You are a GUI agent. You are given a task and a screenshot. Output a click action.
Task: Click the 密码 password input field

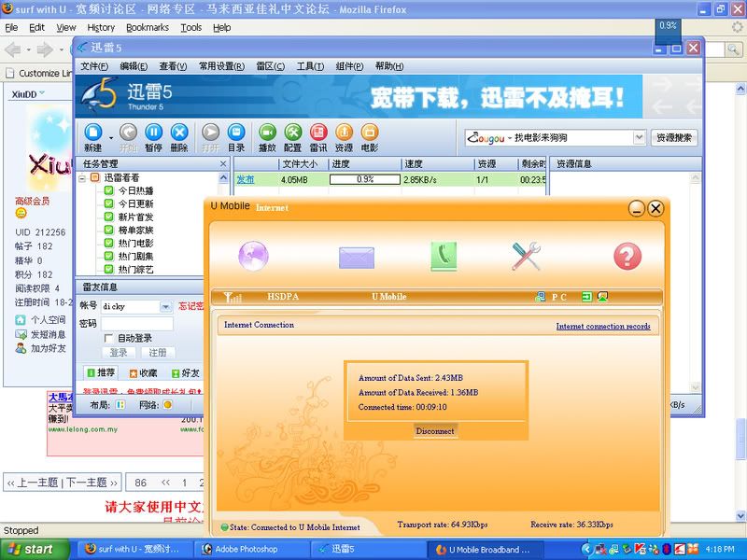[136, 324]
